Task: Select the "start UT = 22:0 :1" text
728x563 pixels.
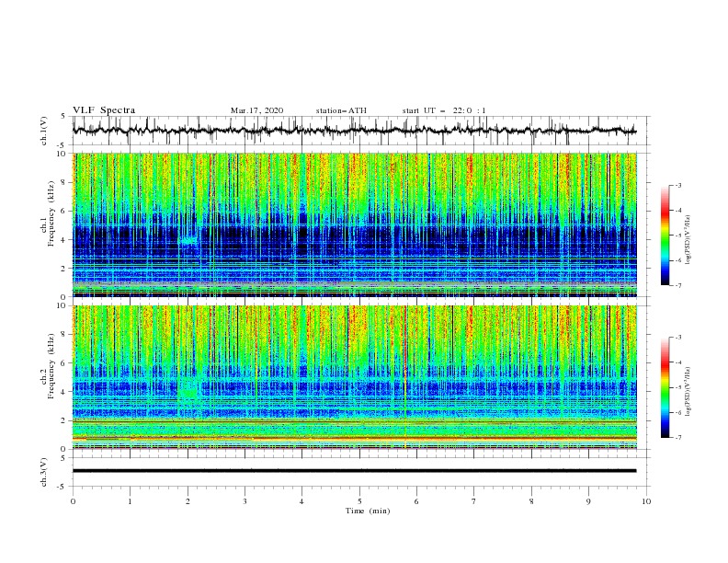Action: tap(444, 110)
